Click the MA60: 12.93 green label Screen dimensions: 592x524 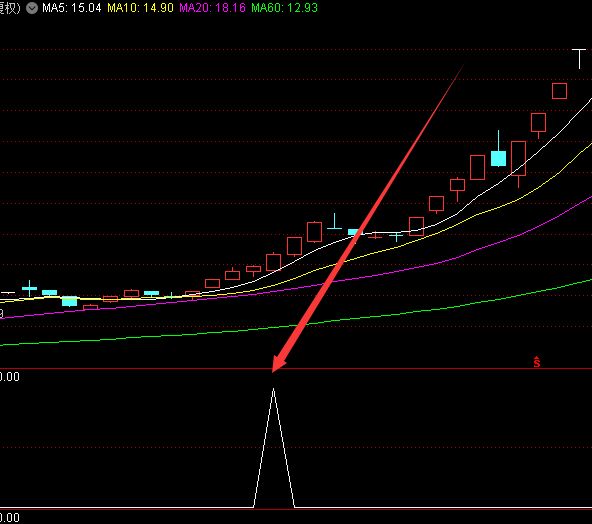click(x=285, y=8)
